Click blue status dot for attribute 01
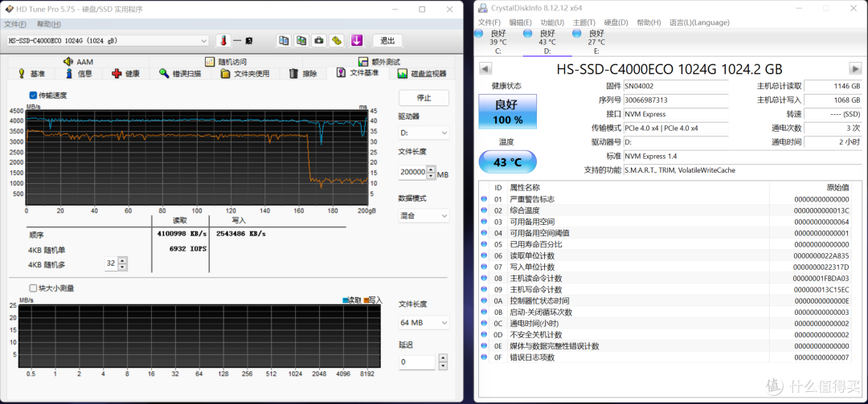868x404 pixels. pos(484,199)
